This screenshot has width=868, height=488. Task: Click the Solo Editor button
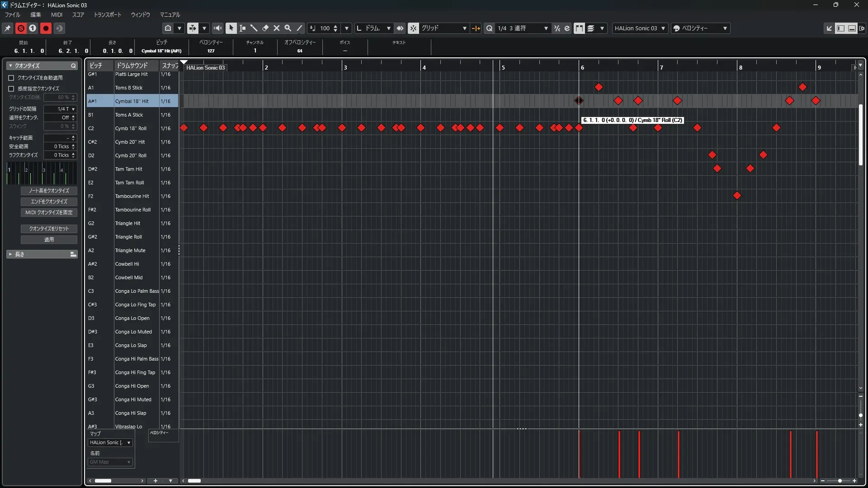click(x=21, y=28)
